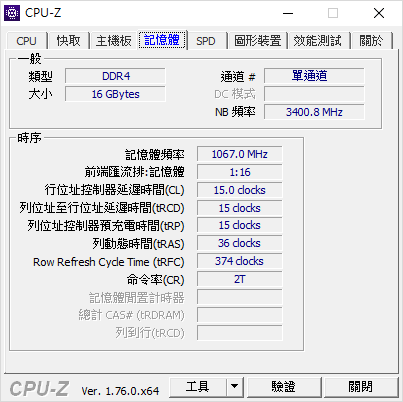Click the CPU-Z app icon in title bar
403x402 pixels.
click(12, 13)
